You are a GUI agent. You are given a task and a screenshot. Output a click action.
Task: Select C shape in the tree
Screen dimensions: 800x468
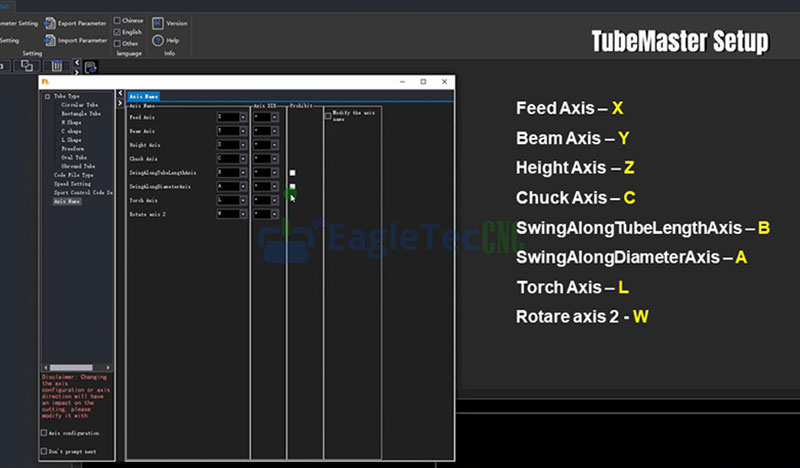click(71, 131)
